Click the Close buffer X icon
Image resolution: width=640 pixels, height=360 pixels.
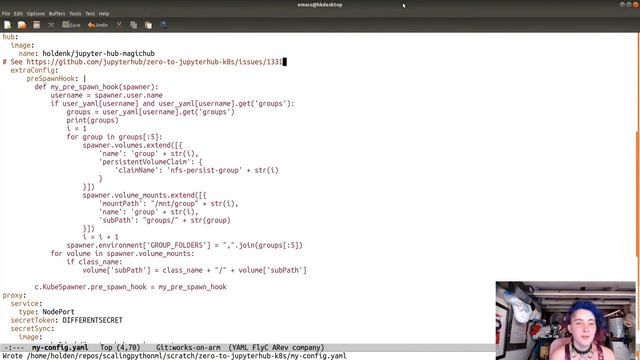[x=51, y=25]
